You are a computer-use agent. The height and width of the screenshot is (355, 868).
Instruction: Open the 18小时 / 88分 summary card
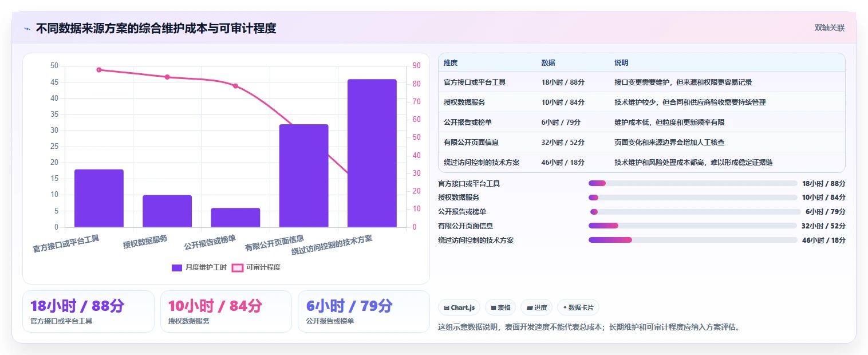click(88, 311)
